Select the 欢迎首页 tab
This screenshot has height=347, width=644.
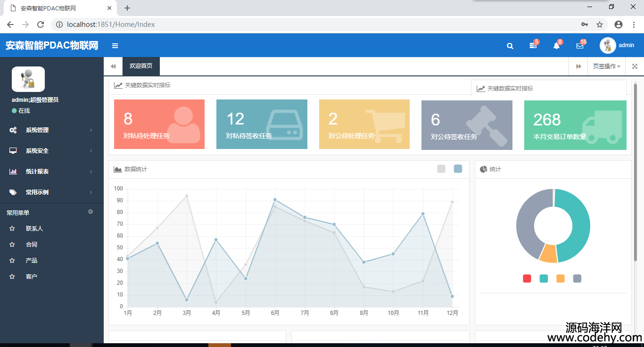click(141, 66)
